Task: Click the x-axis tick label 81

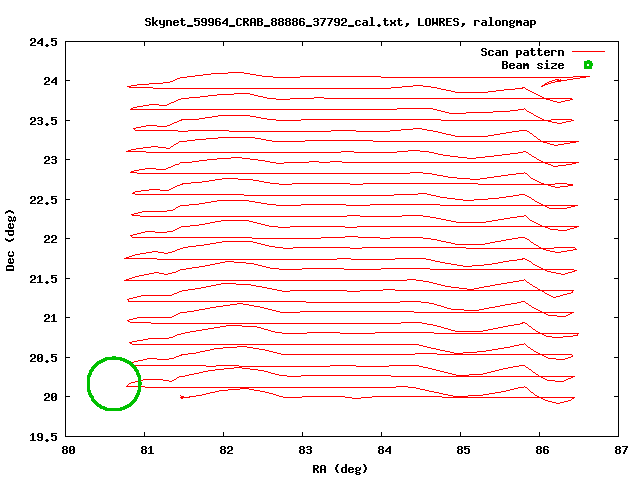Action: [x=147, y=450]
